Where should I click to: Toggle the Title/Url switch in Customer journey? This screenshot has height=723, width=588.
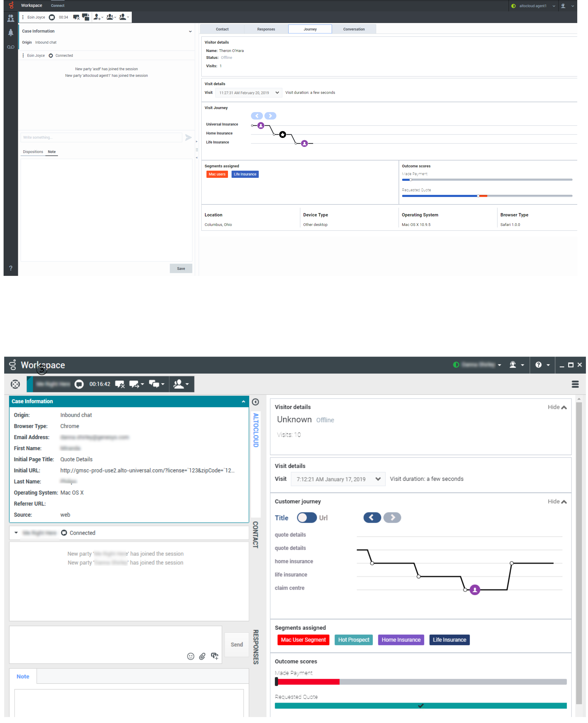[x=307, y=517]
